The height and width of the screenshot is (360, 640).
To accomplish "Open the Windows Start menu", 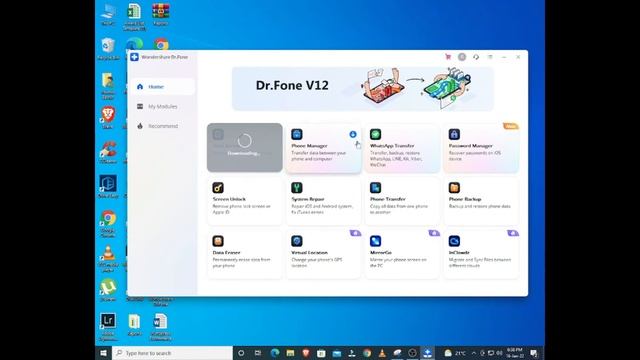I will coord(103,353).
